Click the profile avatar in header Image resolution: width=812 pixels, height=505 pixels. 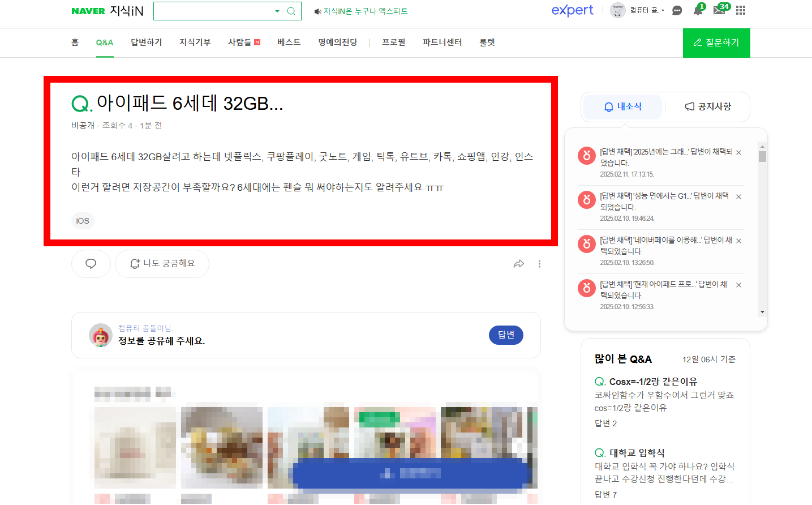[618, 10]
